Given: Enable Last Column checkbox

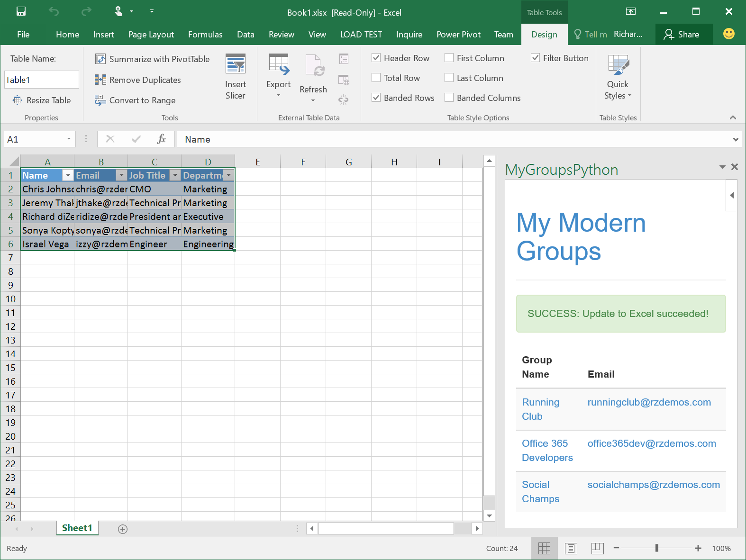Looking at the screenshot, I should point(449,78).
